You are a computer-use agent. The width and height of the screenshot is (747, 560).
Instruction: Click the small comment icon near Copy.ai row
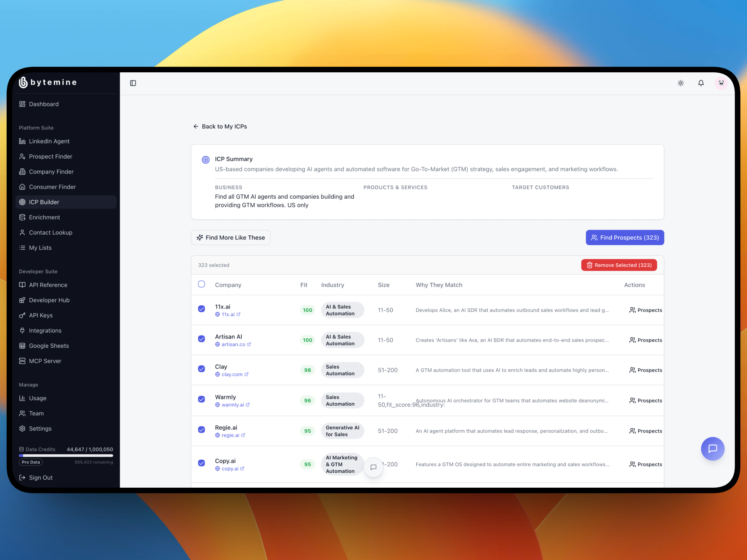click(373, 467)
